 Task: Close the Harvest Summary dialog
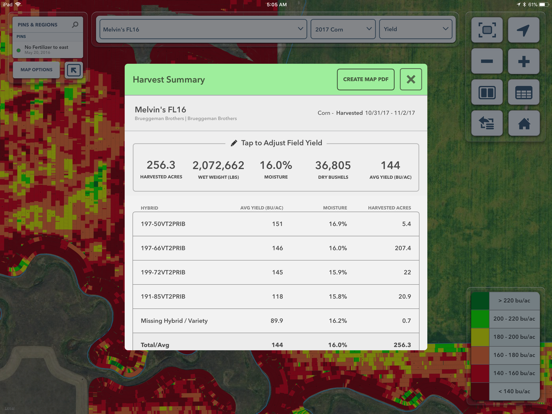pos(411,79)
